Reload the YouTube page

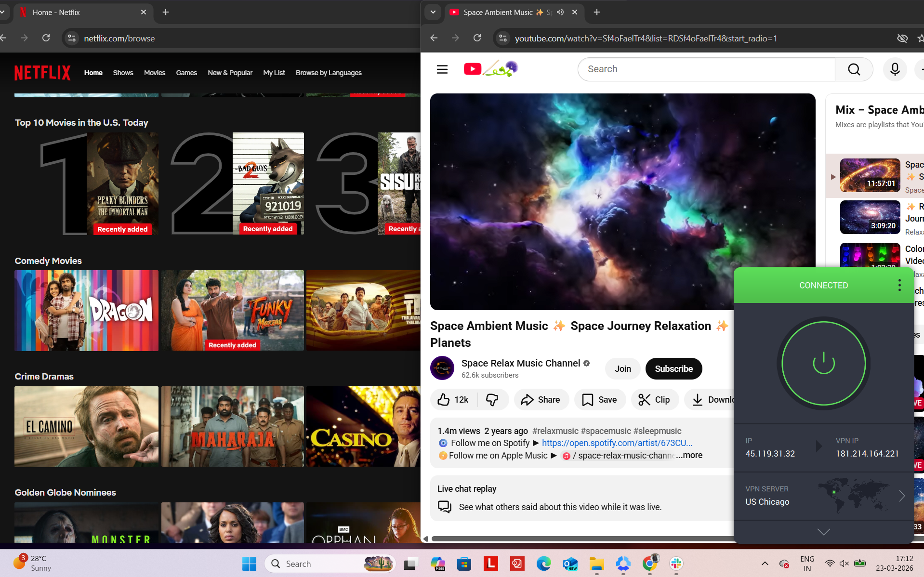pos(477,38)
